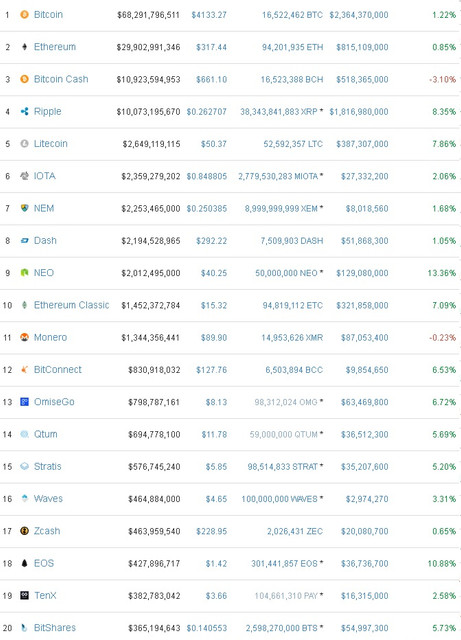
Task: Open the Zcash name link
Action: 47,531
